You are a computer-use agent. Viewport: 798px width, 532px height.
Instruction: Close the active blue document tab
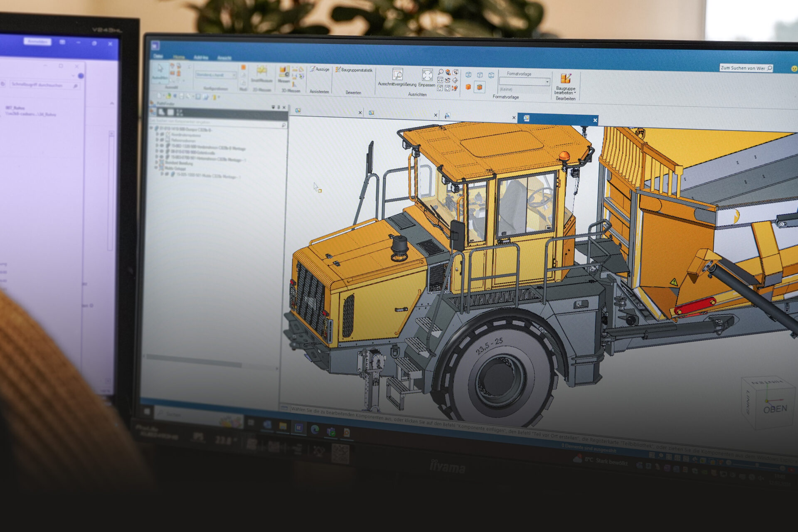pos(595,120)
